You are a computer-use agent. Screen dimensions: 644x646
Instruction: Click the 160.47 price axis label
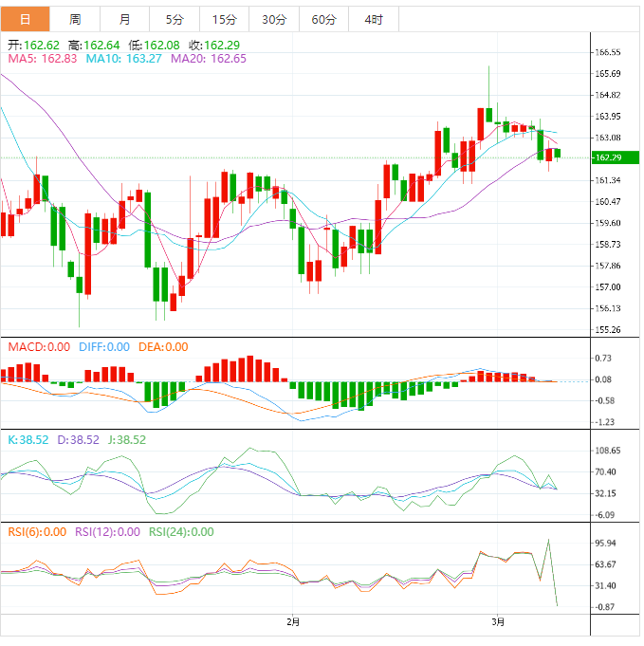(x=608, y=202)
